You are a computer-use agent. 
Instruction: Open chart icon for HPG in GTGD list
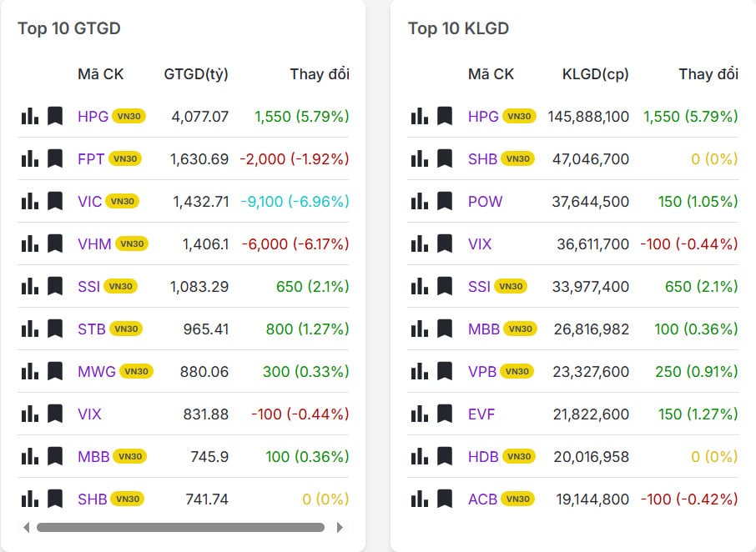30,116
